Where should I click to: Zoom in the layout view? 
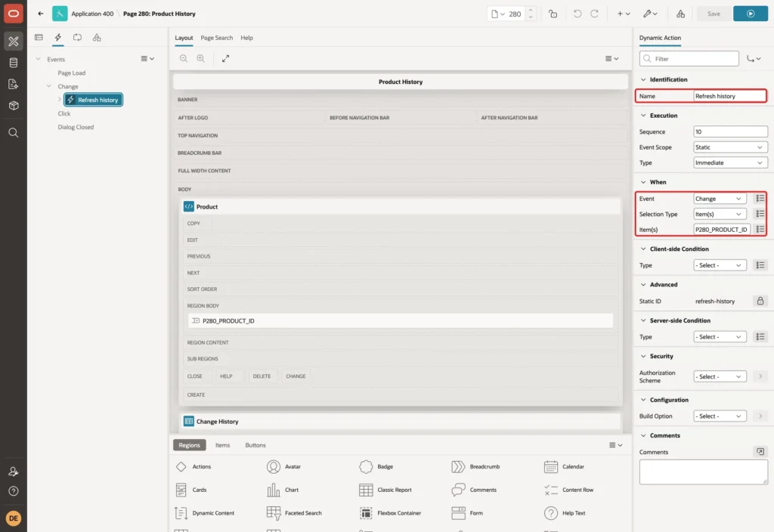[x=201, y=58]
